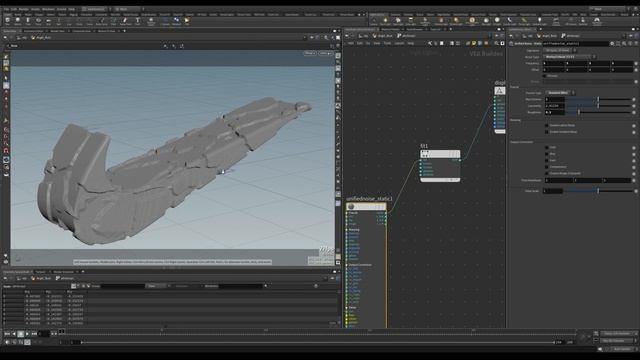Add a Spot Light from the shelf
640x360 pixels.
click(x=398, y=21)
